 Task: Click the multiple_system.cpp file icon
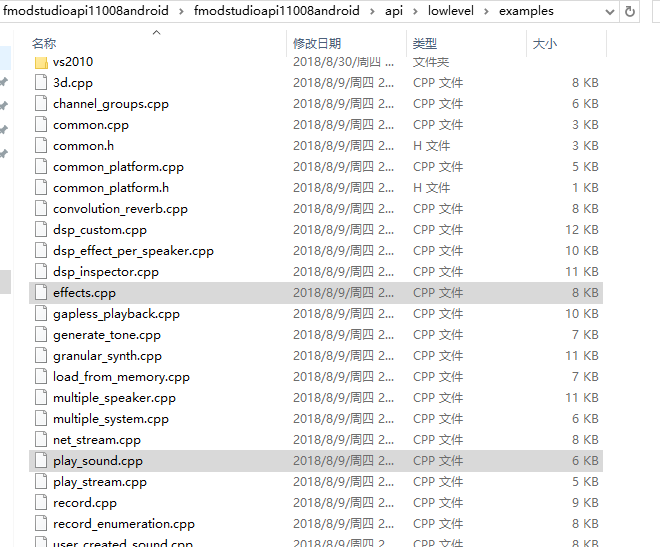tap(41, 419)
